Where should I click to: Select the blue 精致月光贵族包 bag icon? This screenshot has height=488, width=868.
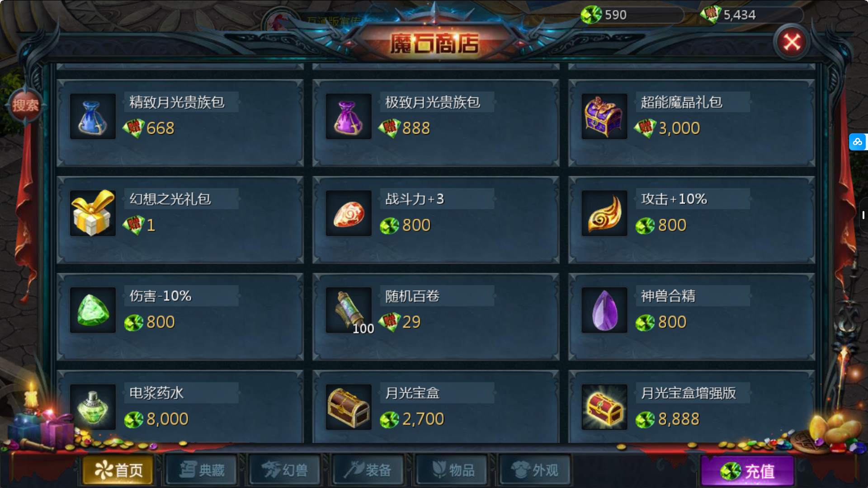pyautogui.click(x=93, y=117)
